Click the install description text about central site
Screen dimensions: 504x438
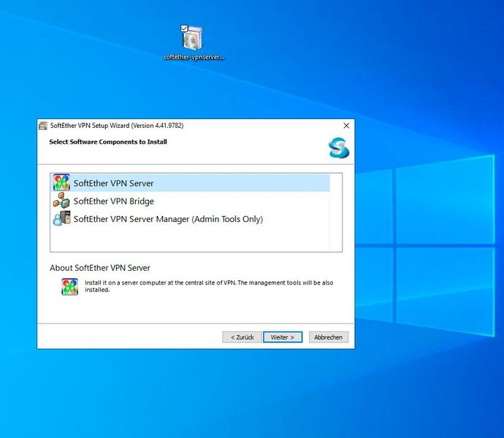[209, 286]
